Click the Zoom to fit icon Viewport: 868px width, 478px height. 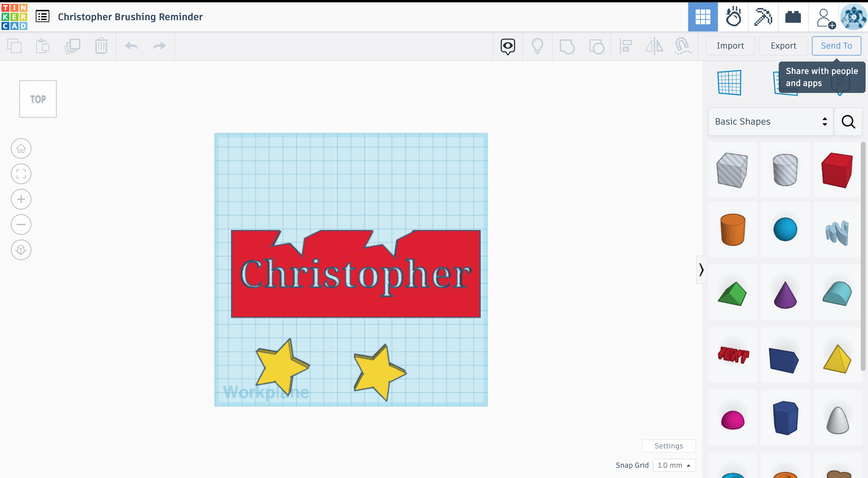[x=21, y=174]
